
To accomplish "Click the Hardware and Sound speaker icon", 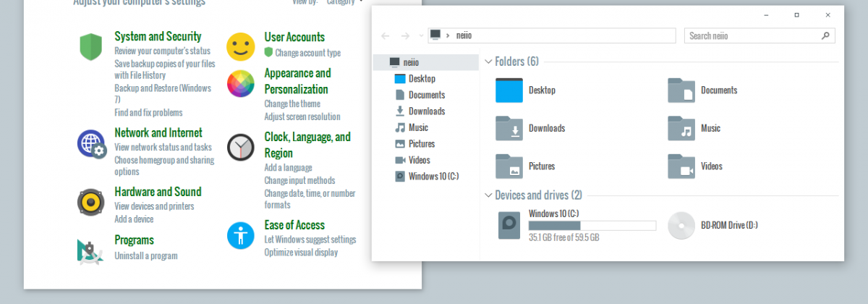I will tap(91, 201).
